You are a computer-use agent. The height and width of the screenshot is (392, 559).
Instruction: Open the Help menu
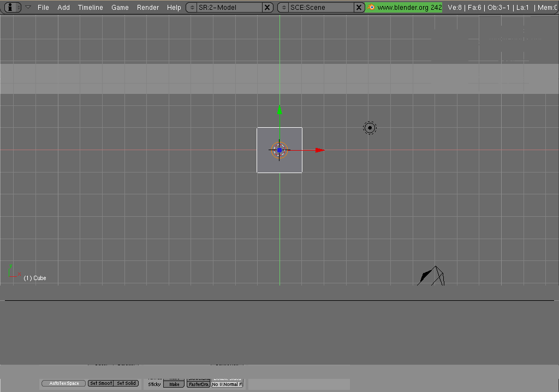(174, 7)
